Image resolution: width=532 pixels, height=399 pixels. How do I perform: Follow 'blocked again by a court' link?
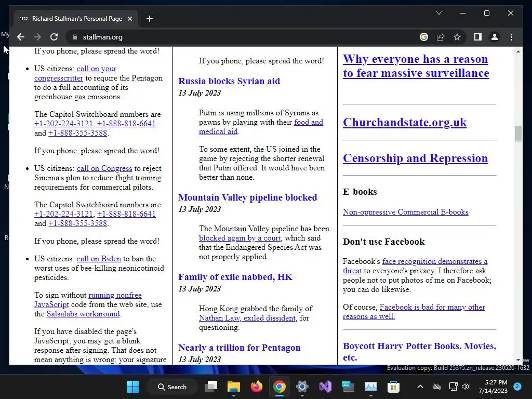[x=240, y=238]
